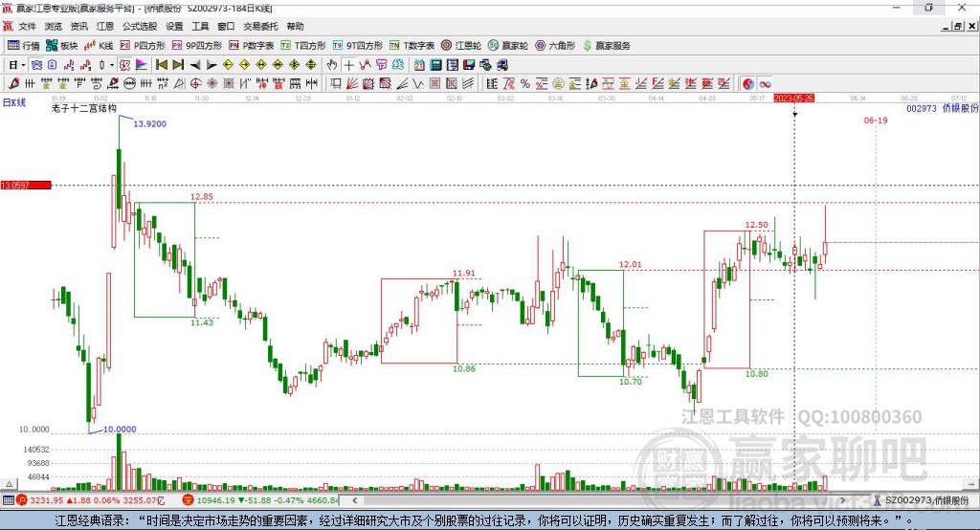Open the 六角形 hexagon tool
980x530 pixels.
tap(555, 46)
